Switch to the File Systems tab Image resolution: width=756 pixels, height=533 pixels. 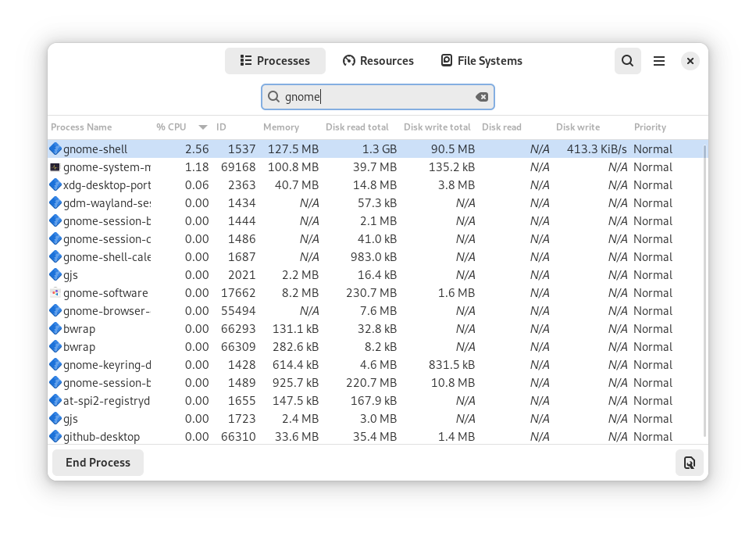click(481, 61)
